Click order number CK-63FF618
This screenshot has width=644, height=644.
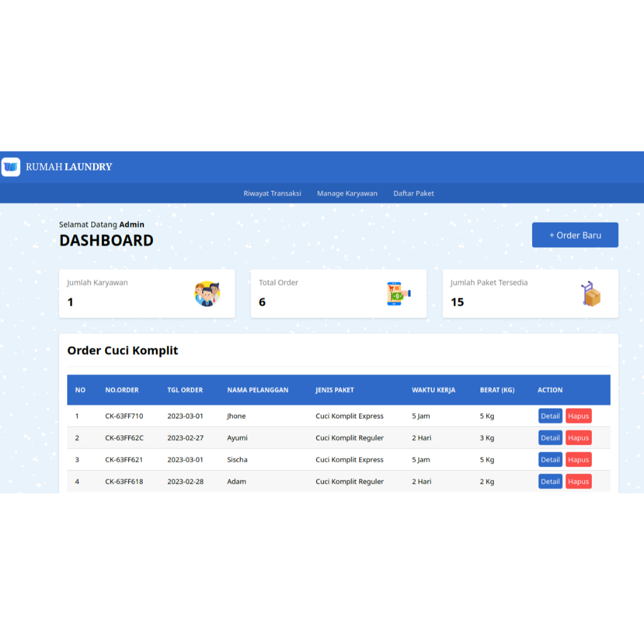124,481
